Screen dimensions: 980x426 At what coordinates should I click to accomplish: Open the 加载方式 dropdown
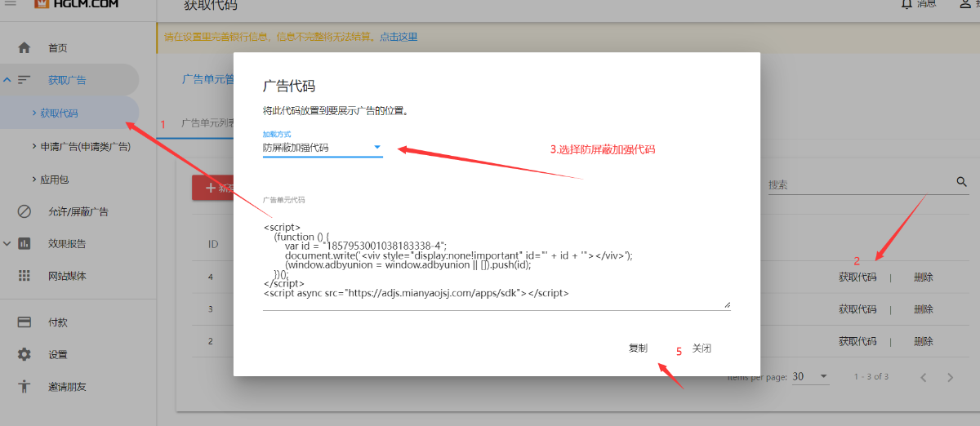tap(323, 148)
